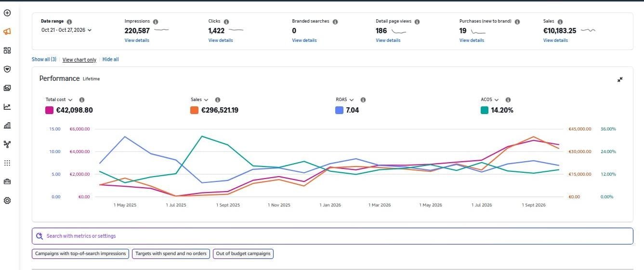Click the 1 Sept 2026 axis label
Image resolution: width=644 pixels, height=270 pixels.
coord(534,205)
